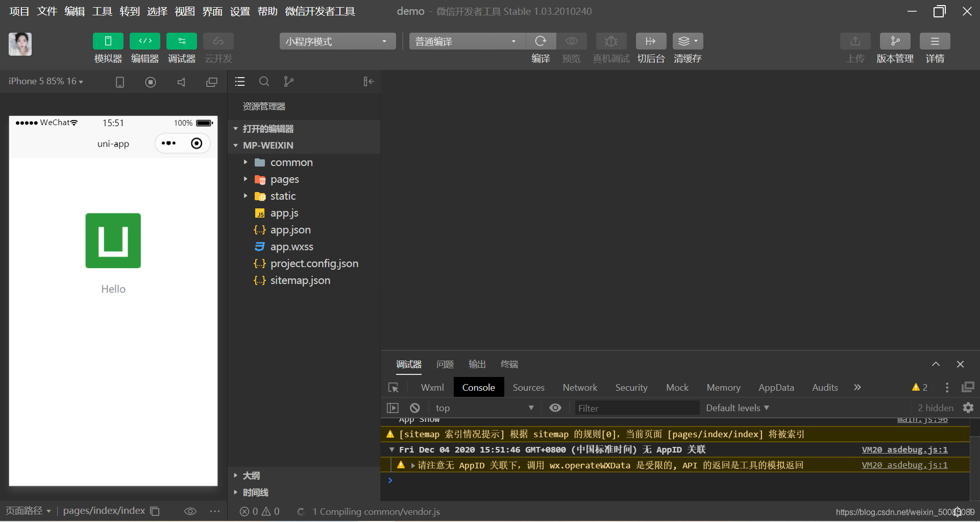Expand the static folder
This screenshot has width=980, height=522.
coord(304,196)
